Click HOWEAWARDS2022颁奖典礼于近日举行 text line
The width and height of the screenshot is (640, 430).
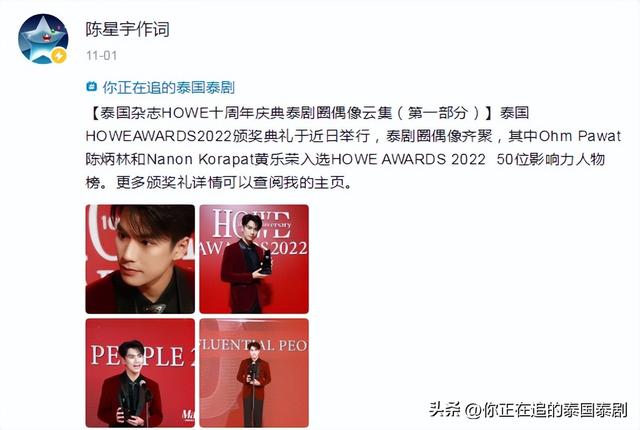point(228,136)
